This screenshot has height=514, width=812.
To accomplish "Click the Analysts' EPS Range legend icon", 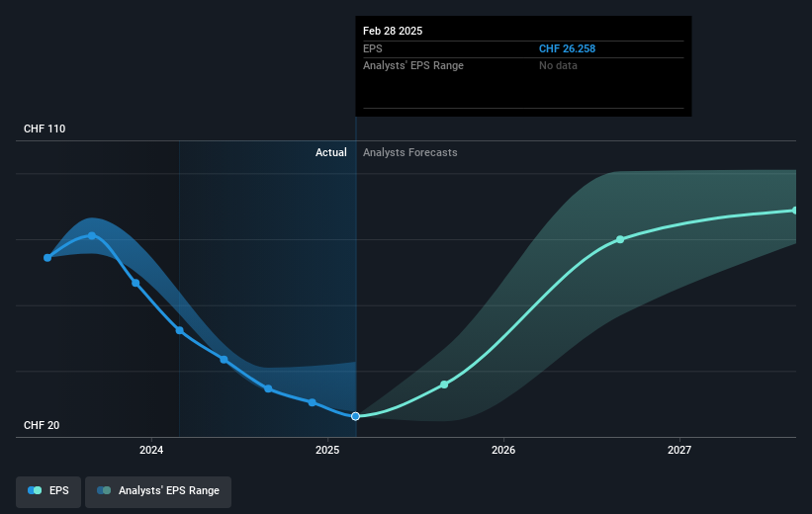I will click(x=104, y=490).
